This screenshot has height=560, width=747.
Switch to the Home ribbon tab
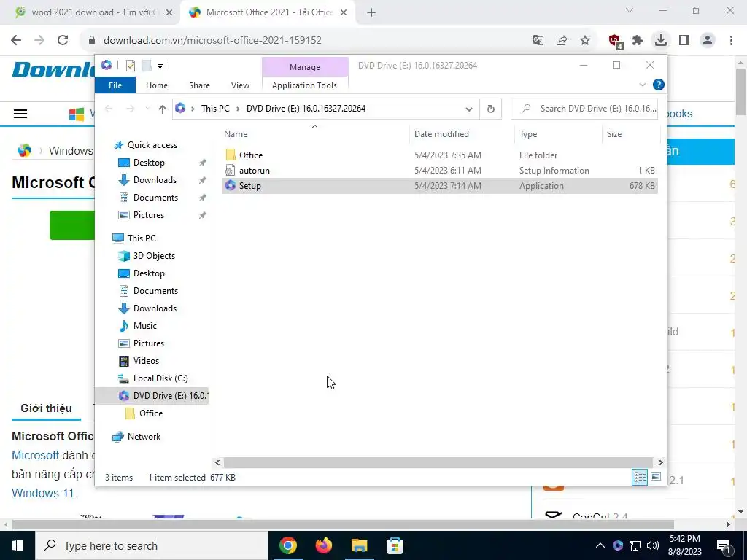click(157, 85)
